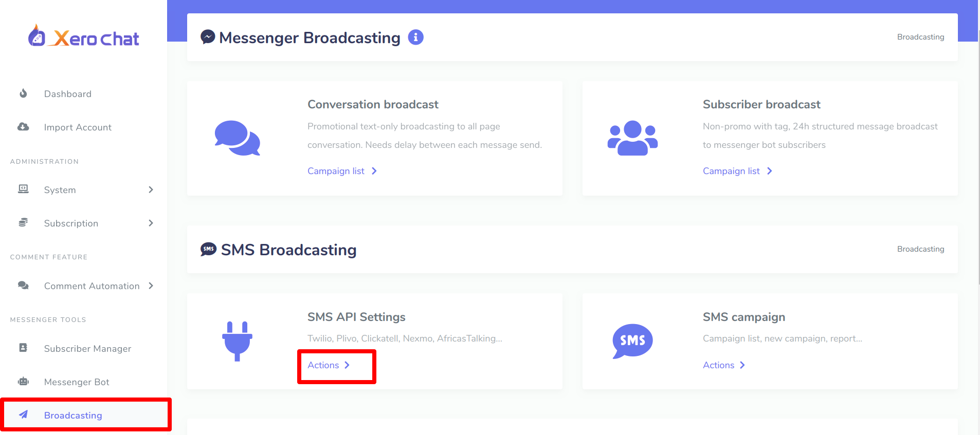980x435 pixels.
Task: Click the Subscription coins icon
Action: [23, 222]
